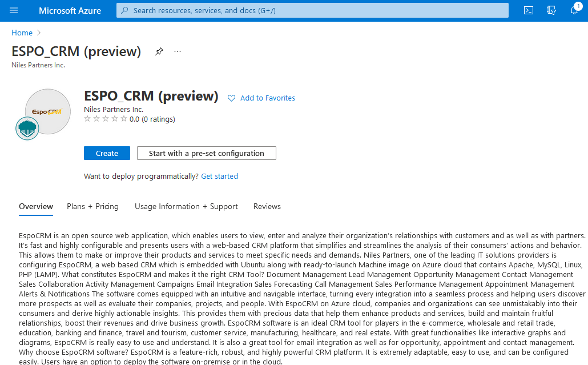This screenshot has height=365, width=588.
Task: Click the EspoCRM logo thumbnail
Action: [x=48, y=111]
